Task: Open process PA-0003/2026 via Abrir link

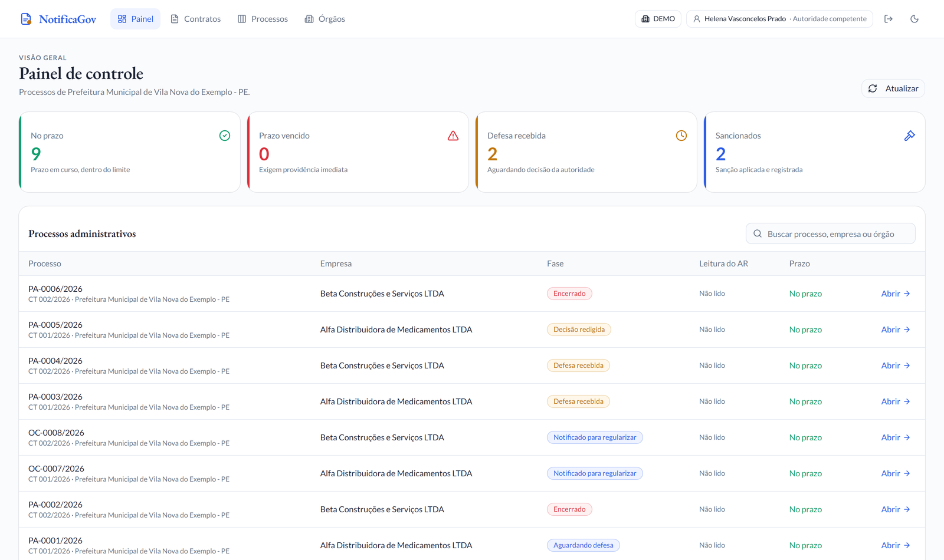Action: (x=896, y=401)
